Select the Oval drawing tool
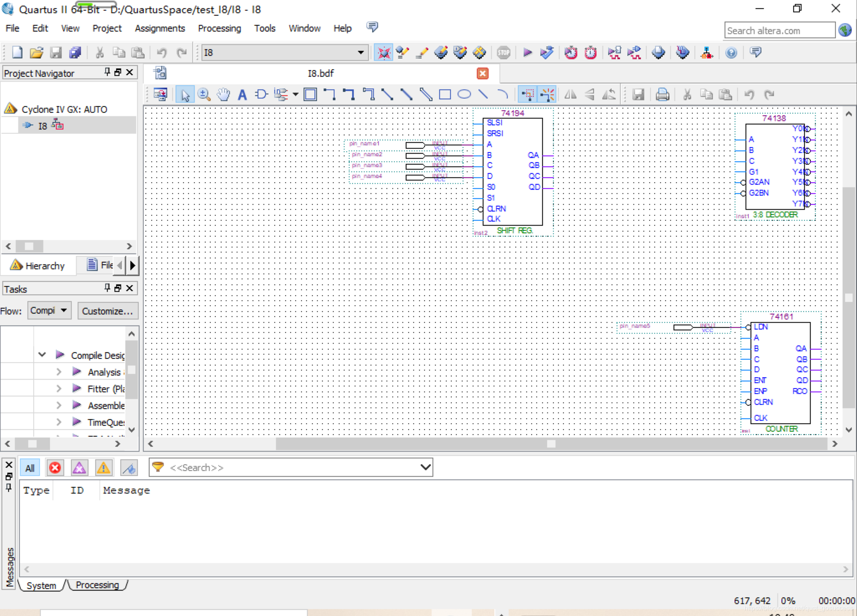The width and height of the screenshot is (857, 616). (464, 95)
